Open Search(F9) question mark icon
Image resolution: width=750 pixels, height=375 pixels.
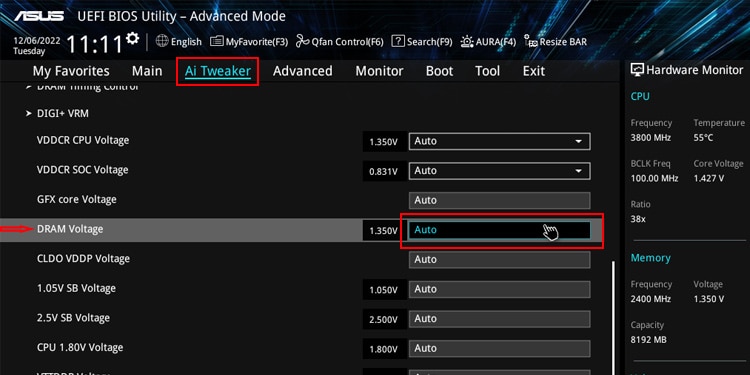click(398, 42)
